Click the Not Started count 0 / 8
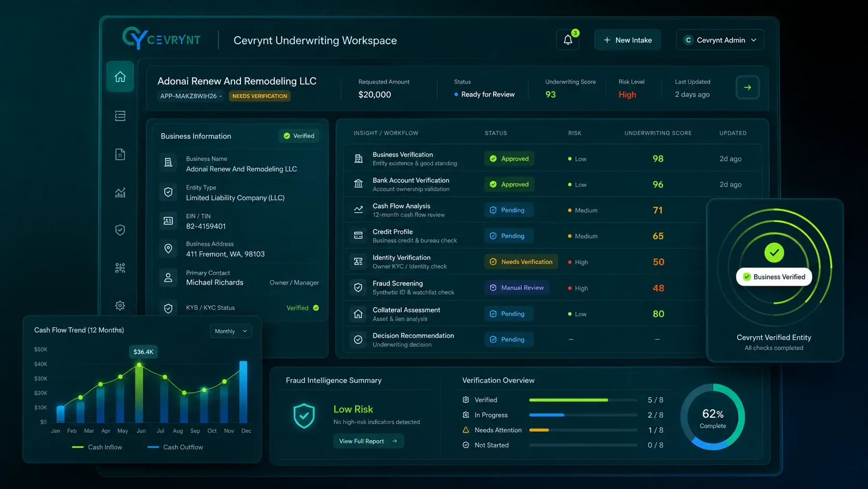868x489 pixels. 655,445
